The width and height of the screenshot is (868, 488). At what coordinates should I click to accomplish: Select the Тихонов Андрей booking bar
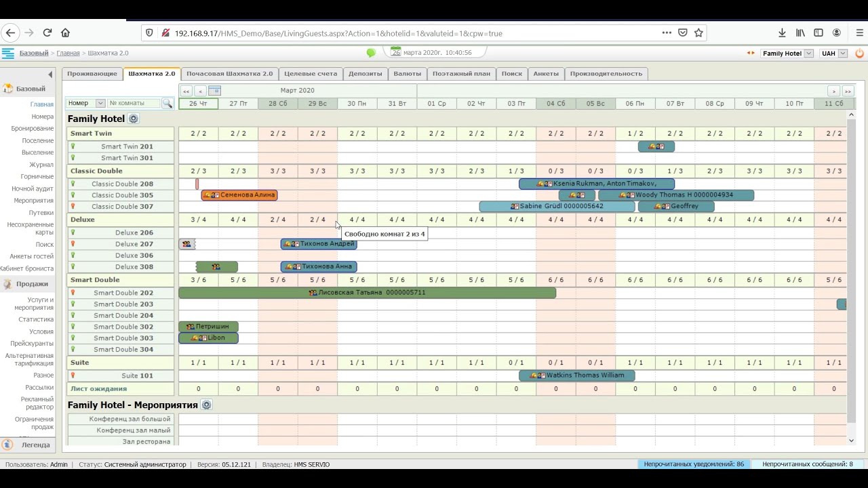[x=319, y=244]
